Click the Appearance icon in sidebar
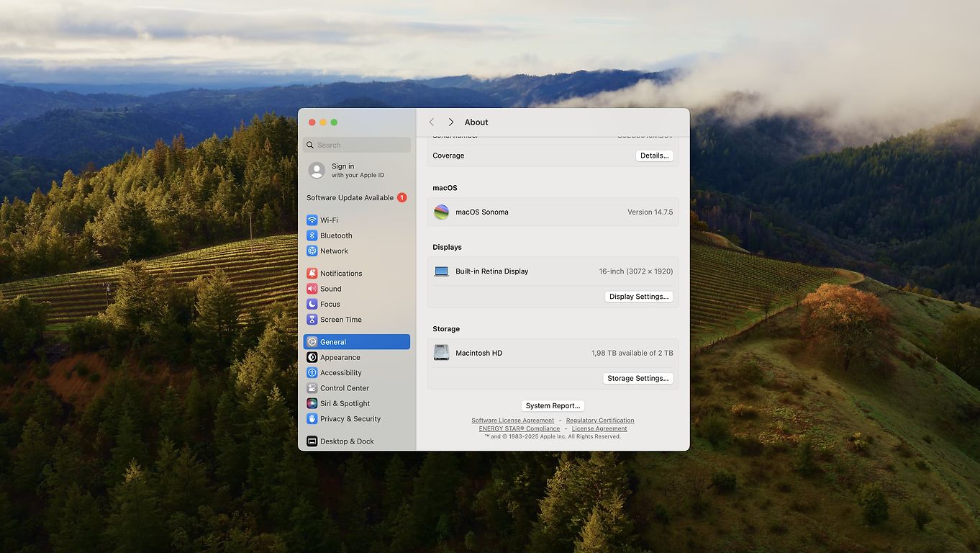The width and height of the screenshot is (980, 553). (x=312, y=357)
